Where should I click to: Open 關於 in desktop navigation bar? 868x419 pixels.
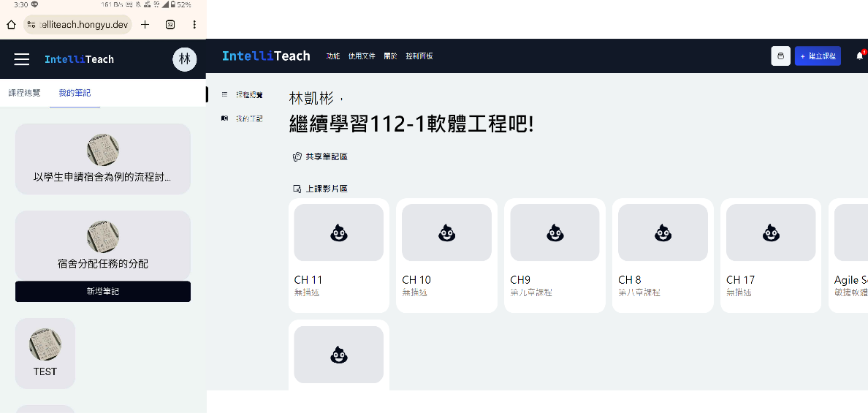(x=391, y=56)
